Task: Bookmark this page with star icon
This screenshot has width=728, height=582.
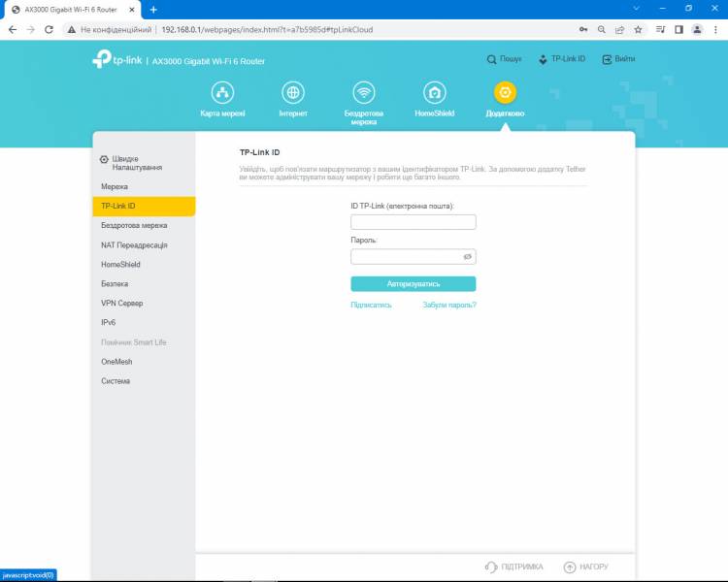Action: 638,30
